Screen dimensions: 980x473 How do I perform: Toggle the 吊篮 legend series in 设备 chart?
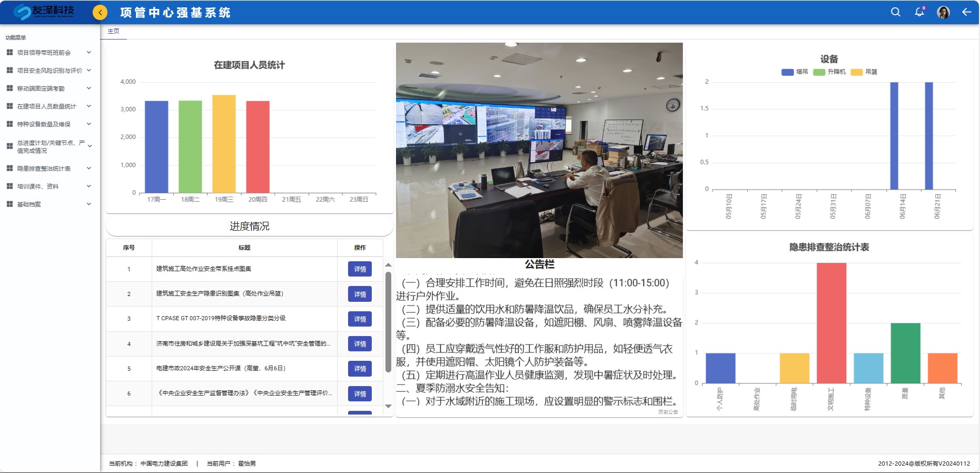coord(864,72)
